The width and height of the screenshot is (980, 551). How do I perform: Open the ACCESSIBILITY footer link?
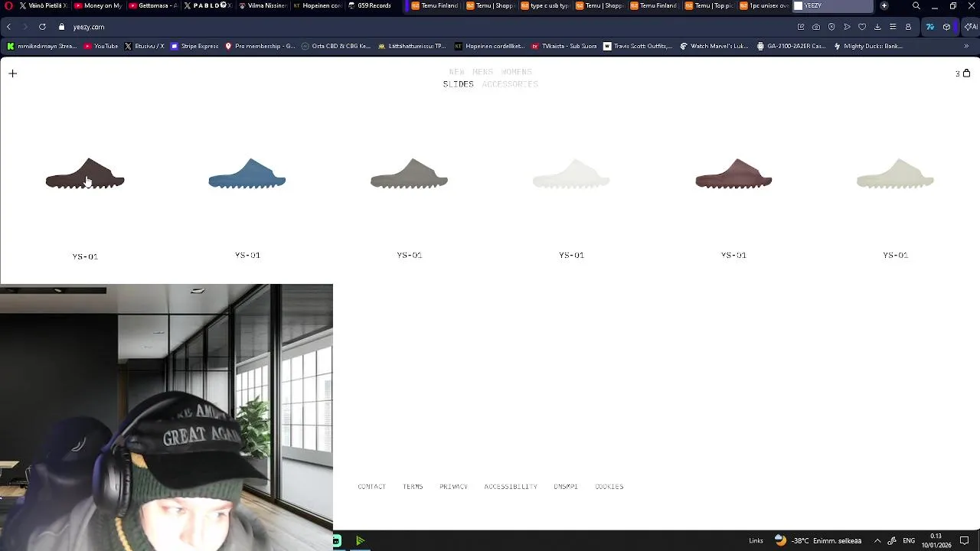511,487
